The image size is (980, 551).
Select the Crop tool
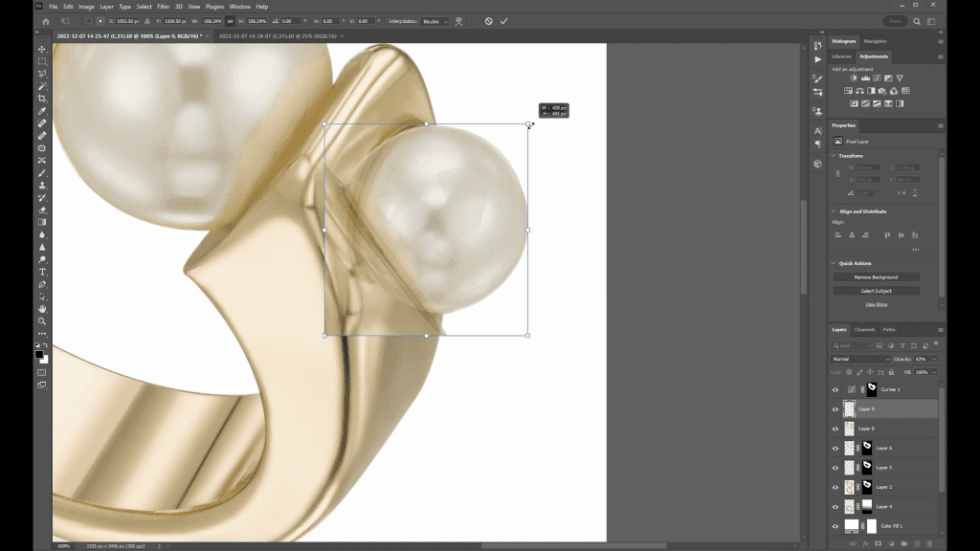coord(42,99)
